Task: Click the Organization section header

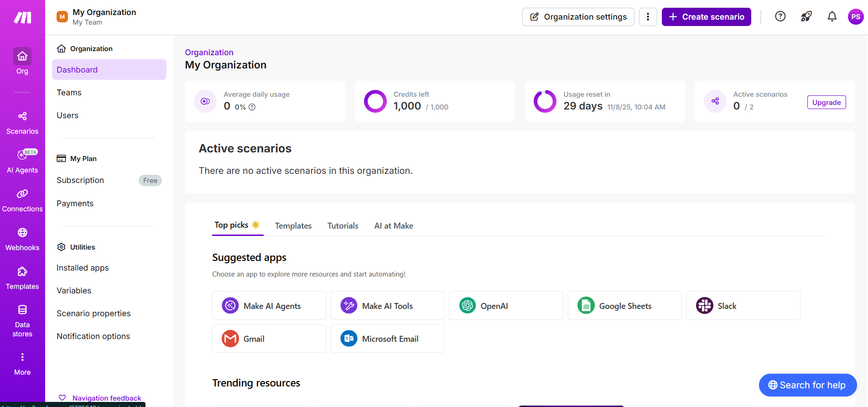Action: 85,49
